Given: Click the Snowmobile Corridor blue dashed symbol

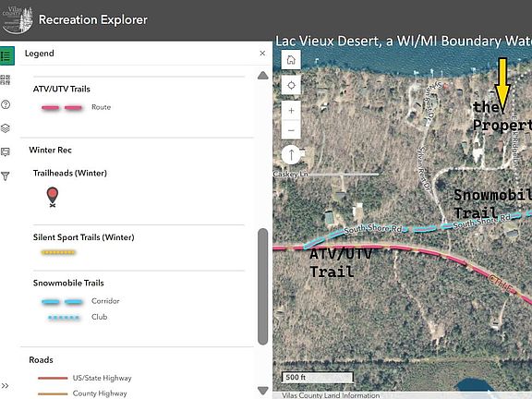Looking at the screenshot, I should (x=62, y=302).
